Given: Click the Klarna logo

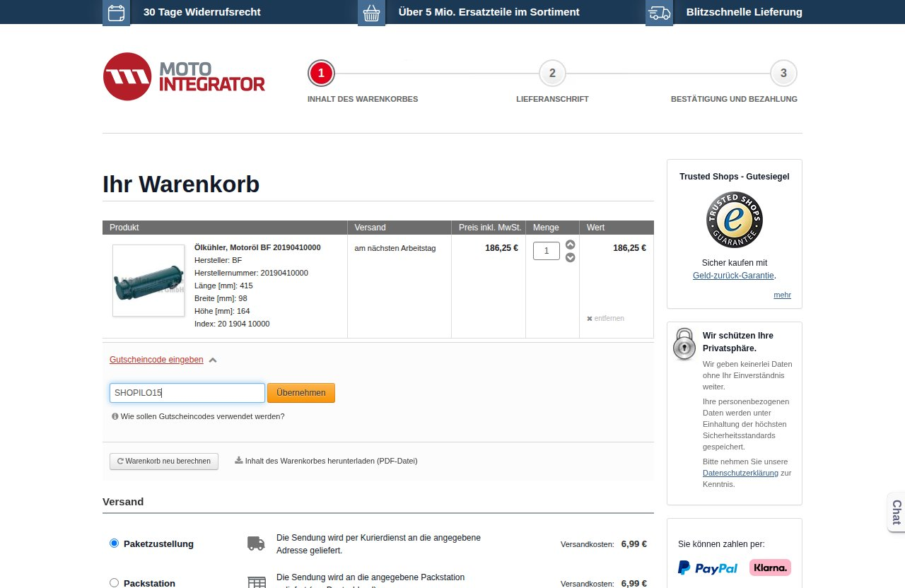Looking at the screenshot, I should [x=770, y=568].
